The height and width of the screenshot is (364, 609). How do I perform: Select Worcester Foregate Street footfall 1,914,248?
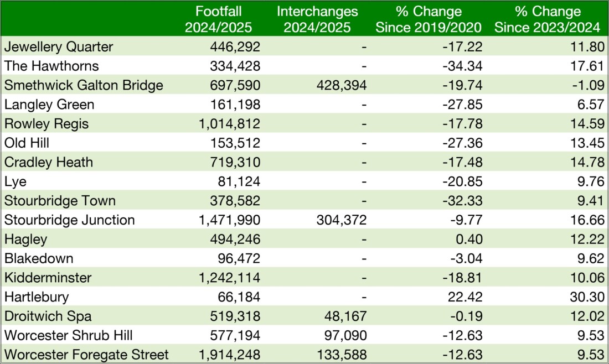tap(230, 355)
